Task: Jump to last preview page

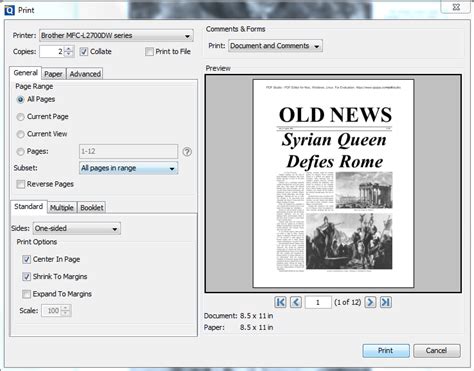Action: click(386, 302)
